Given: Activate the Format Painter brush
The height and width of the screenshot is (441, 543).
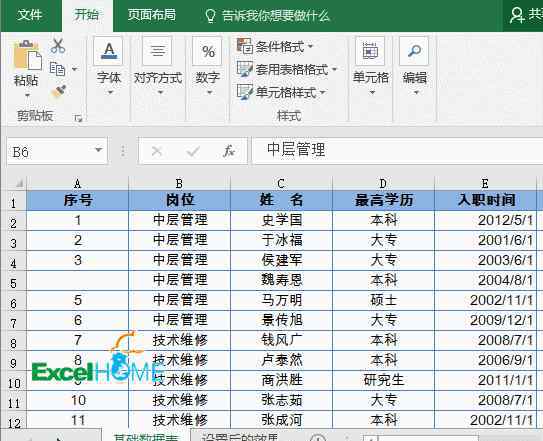Looking at the screenshot, I should coord(59,92).
